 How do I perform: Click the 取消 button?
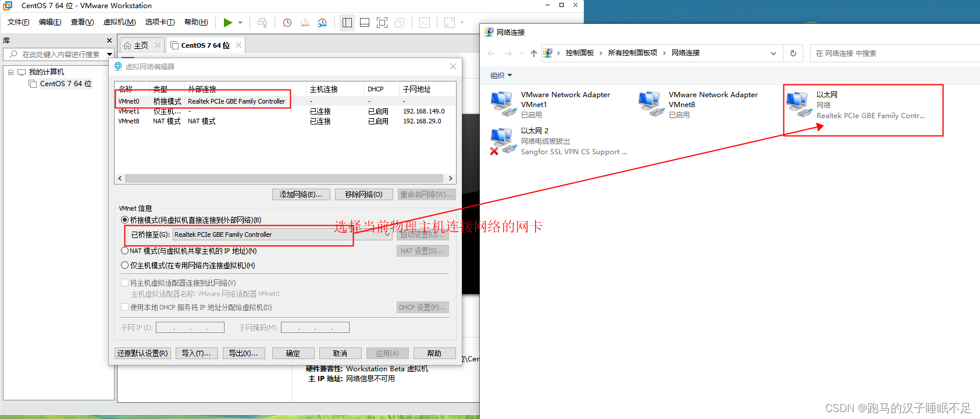(x=340, y=353)
